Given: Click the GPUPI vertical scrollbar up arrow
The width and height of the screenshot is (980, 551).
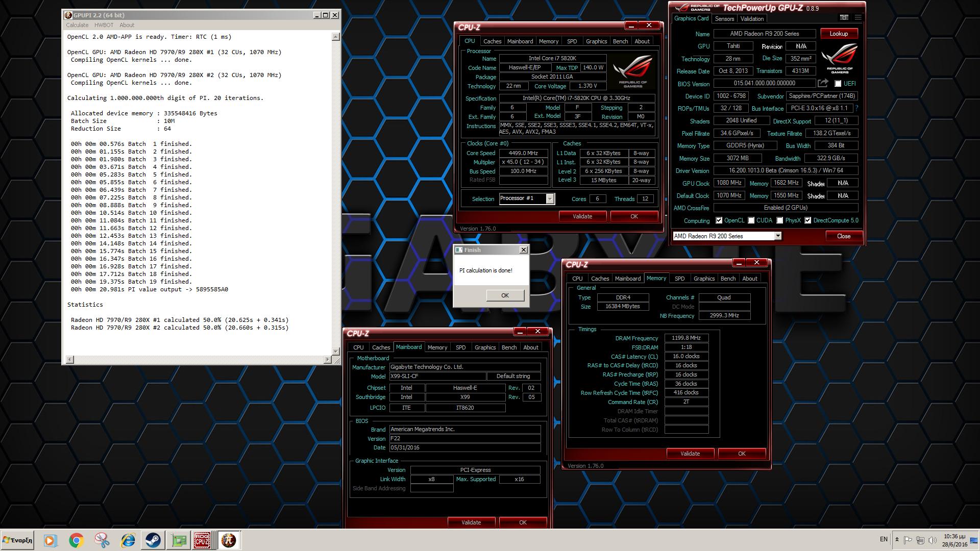Looking at the screenshot, I should pyautogui.click(x=335, y=37).
